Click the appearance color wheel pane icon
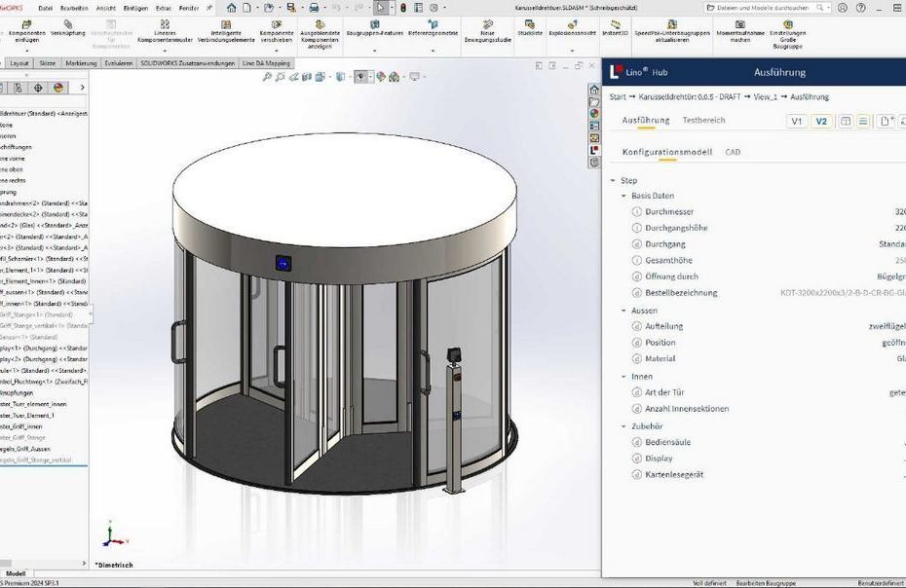The image size is (906, 588). pyautogui.click(x=594, y=113)
